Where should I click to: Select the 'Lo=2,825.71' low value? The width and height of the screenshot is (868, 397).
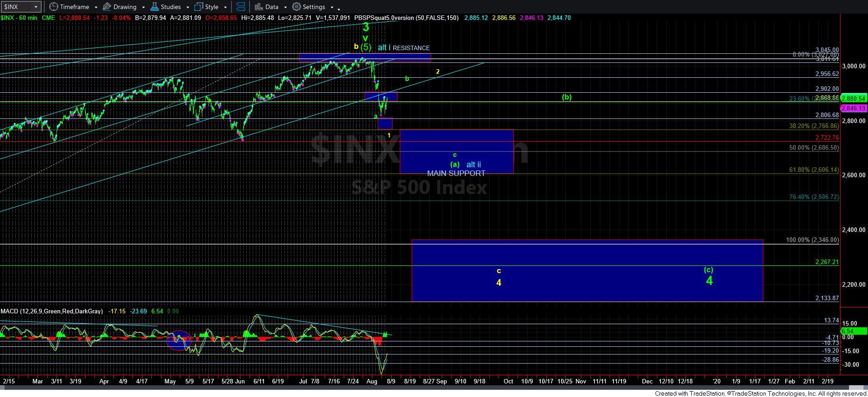(x=294, y=18)
